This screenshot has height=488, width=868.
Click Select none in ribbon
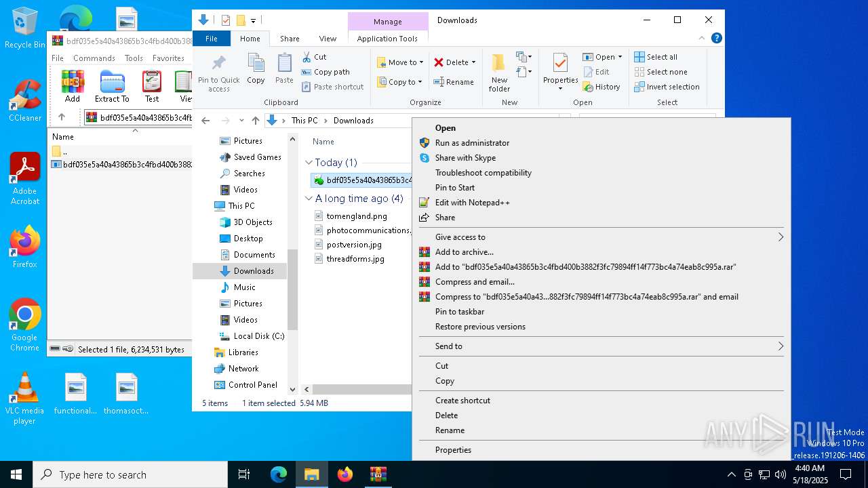tap(660, 72)
